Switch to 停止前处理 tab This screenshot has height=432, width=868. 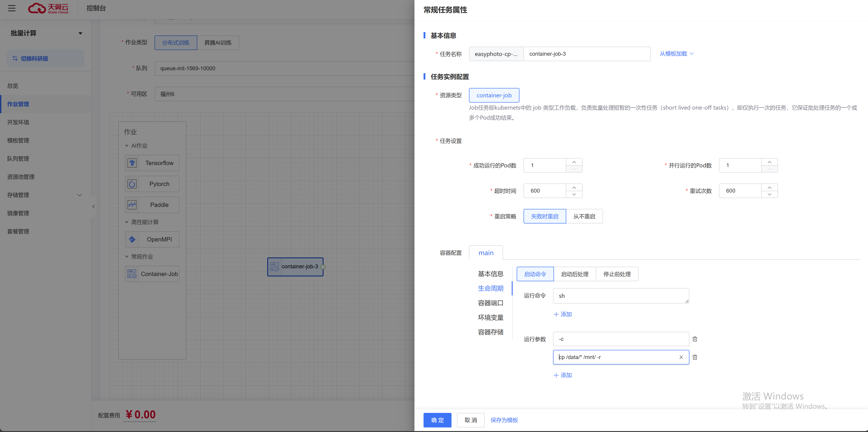click(x=617, y=274)
